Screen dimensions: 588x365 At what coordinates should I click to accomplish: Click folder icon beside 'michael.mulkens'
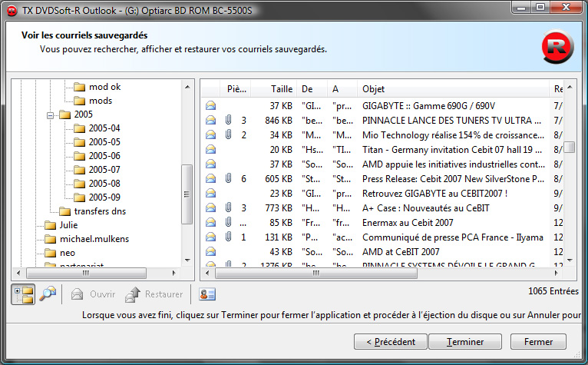click(50, 239)
